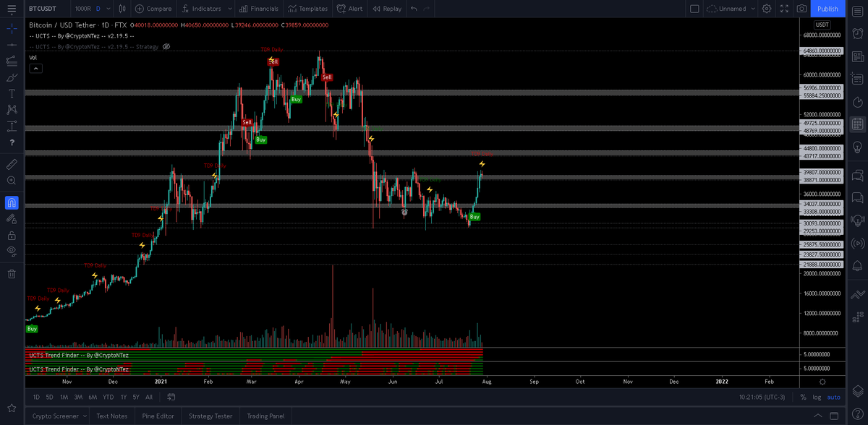Open the hamburger main menu

pos(11,9)
